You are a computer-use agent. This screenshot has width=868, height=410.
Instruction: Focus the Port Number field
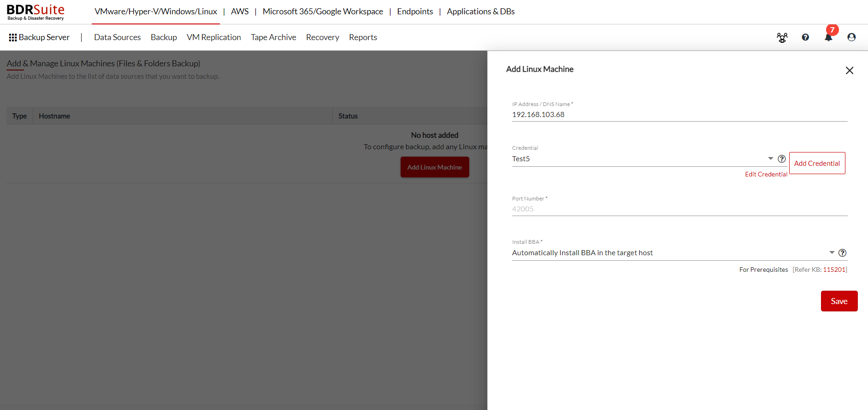click(680, 209)
